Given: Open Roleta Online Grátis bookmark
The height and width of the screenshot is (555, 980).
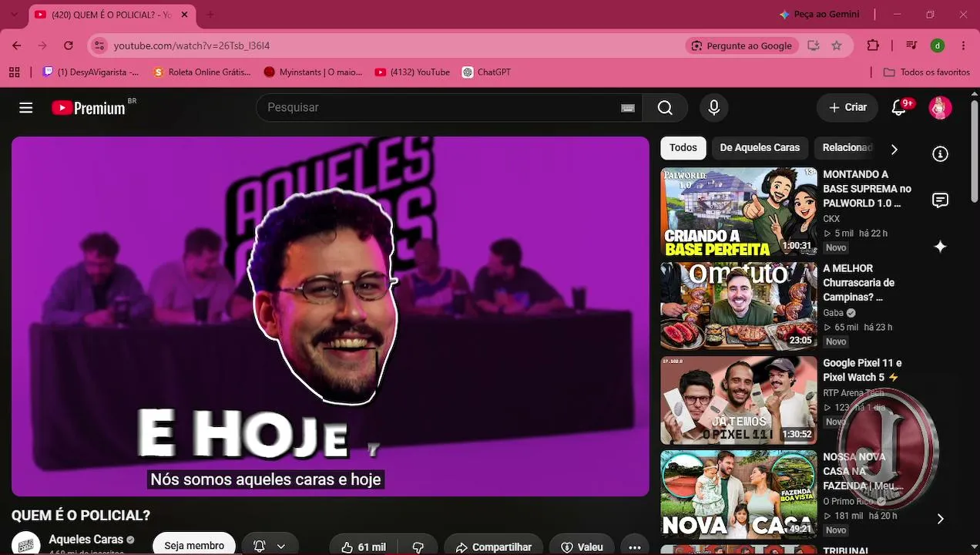Looking at the screenshot, I should (x=202, y=72).
